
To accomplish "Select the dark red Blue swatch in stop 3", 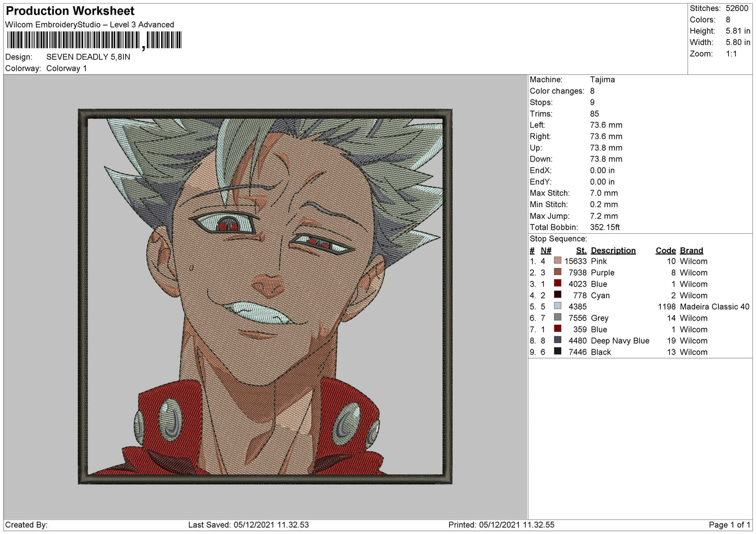I will 558,283.
